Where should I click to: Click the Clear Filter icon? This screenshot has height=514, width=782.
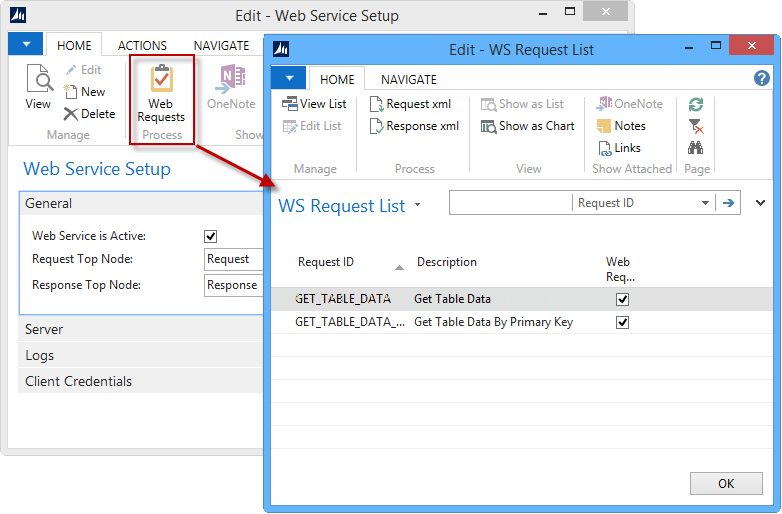[x=696, y=126]
